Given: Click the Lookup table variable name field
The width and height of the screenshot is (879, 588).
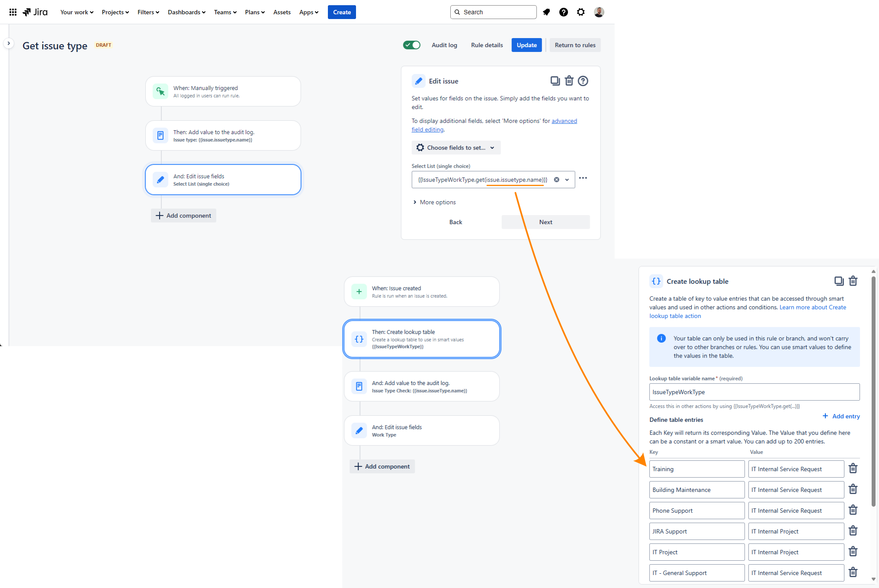Looking at the screenshot, I should coord(754,392).
